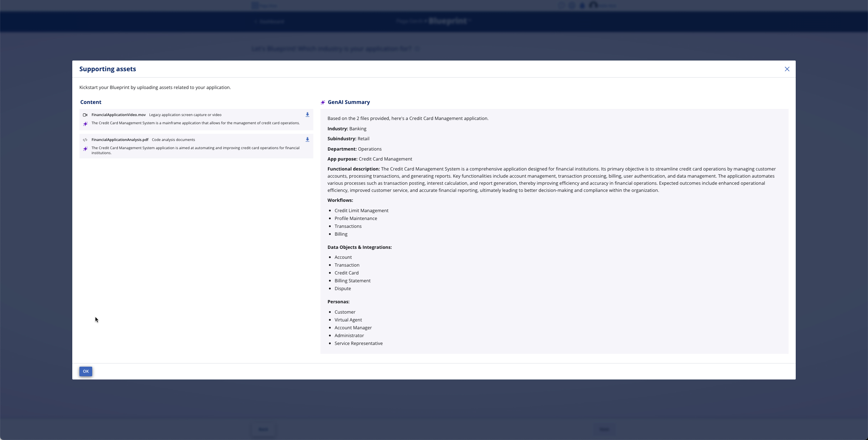The image size is (868, 440).
Task: Download the FinancialApplicationAnalysis.pdf file
Action: tap(307, 140)
